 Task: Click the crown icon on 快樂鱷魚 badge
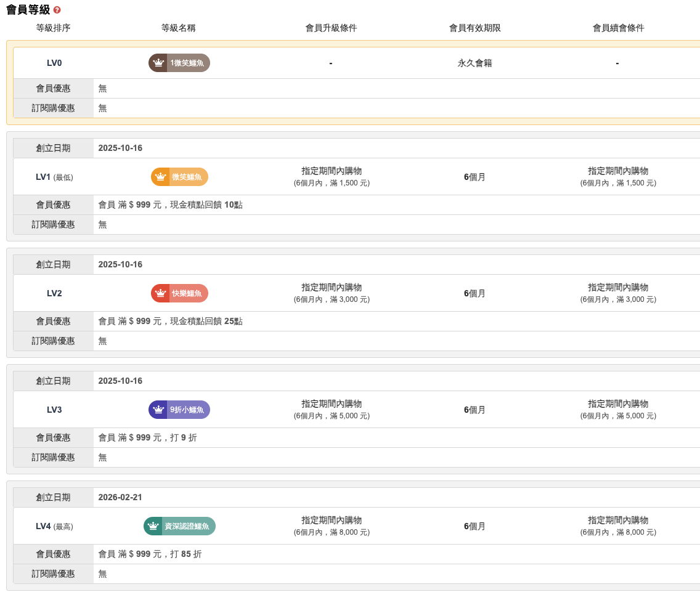tap(161, 293)
